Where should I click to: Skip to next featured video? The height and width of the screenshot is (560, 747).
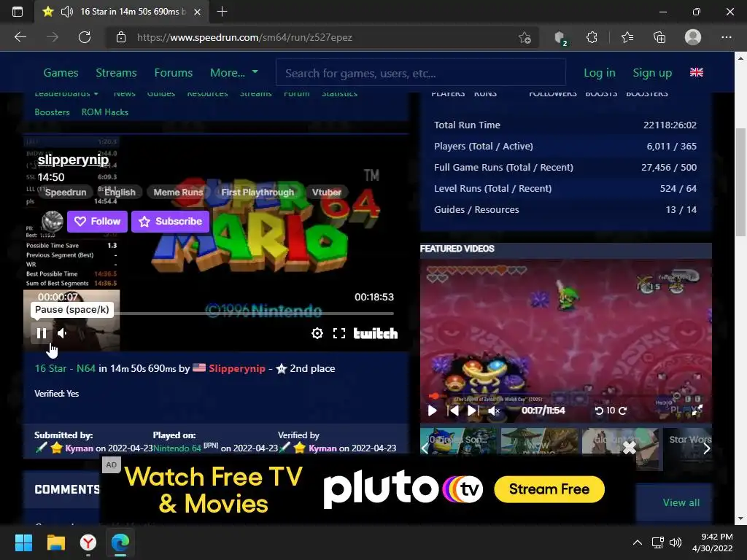point(473,411)
